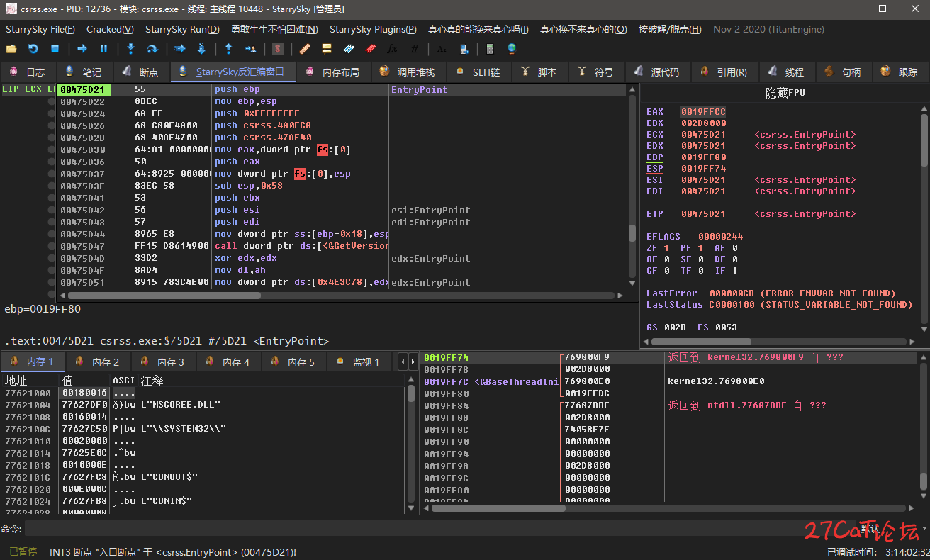The height and width of the screenshot is (560, 930).
Task: Switch to the 线程 threads tab
Action: coord(787,72)
